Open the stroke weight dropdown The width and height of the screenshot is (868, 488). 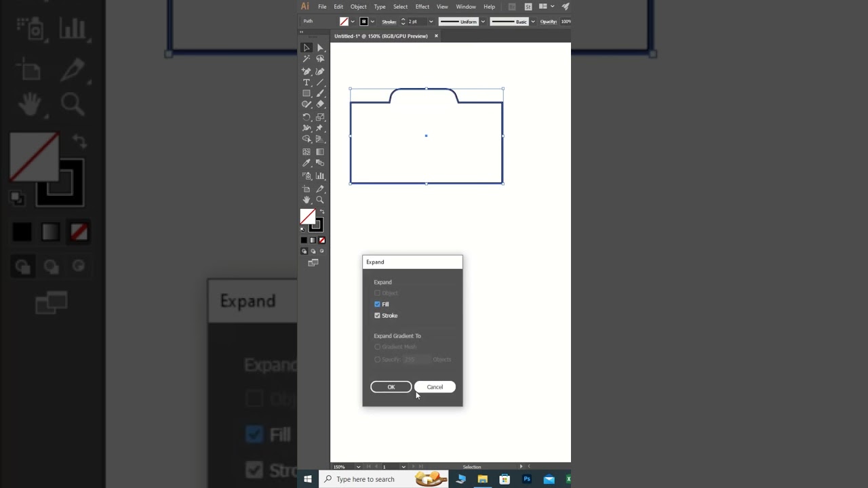click(431, 22)
